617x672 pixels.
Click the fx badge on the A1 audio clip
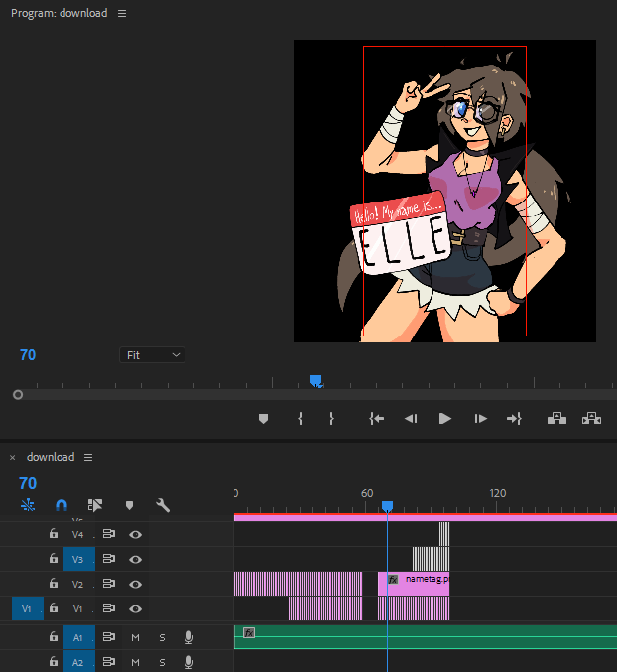pos(249,632)
